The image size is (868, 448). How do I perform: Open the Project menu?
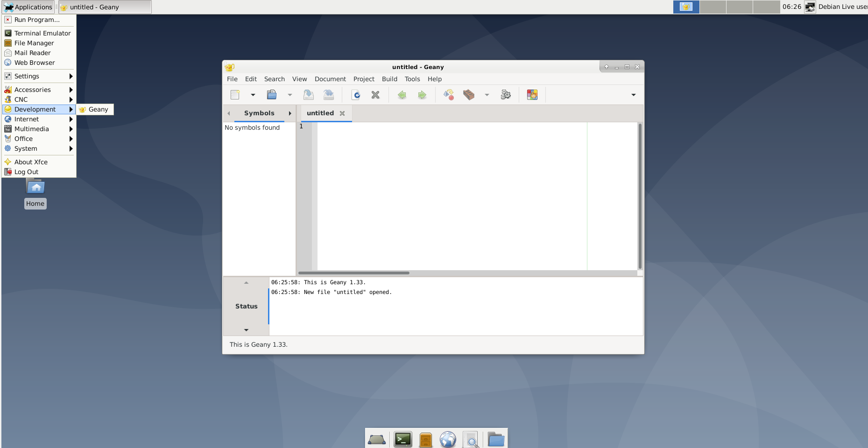coord(364,79)
